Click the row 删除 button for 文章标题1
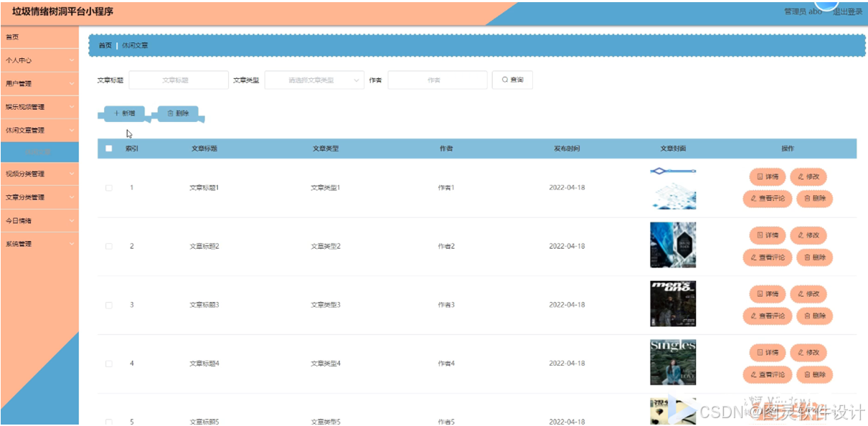 point(815,199)
